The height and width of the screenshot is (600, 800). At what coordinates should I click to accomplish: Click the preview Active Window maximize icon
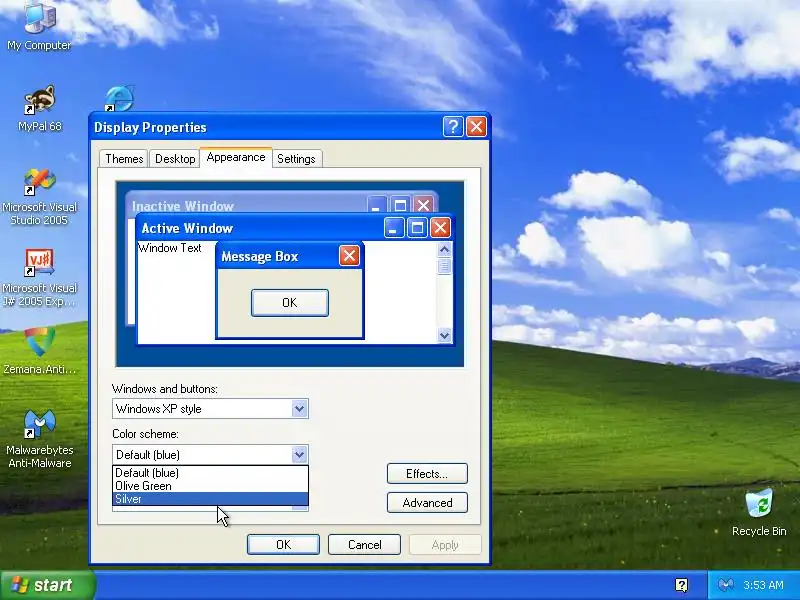(417, 228)
